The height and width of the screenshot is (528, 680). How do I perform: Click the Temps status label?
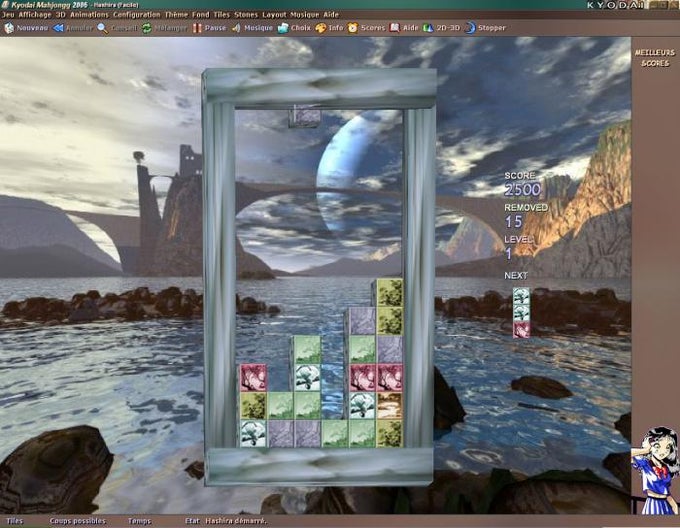click(x=139, y=521)
